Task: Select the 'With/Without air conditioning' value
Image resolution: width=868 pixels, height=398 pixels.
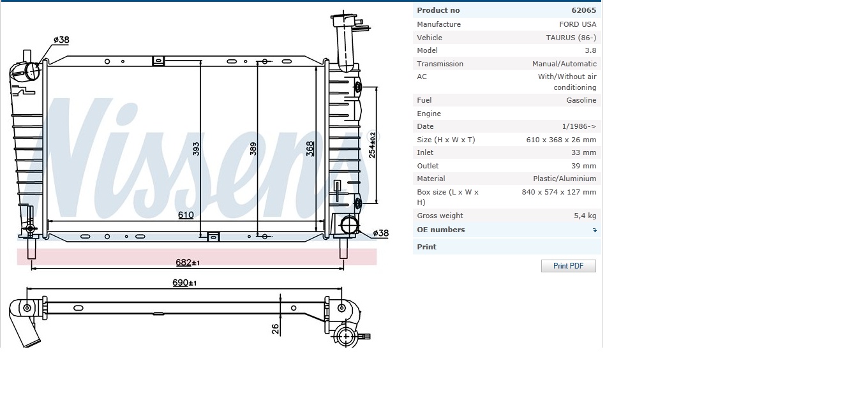Action: [567, 82]
